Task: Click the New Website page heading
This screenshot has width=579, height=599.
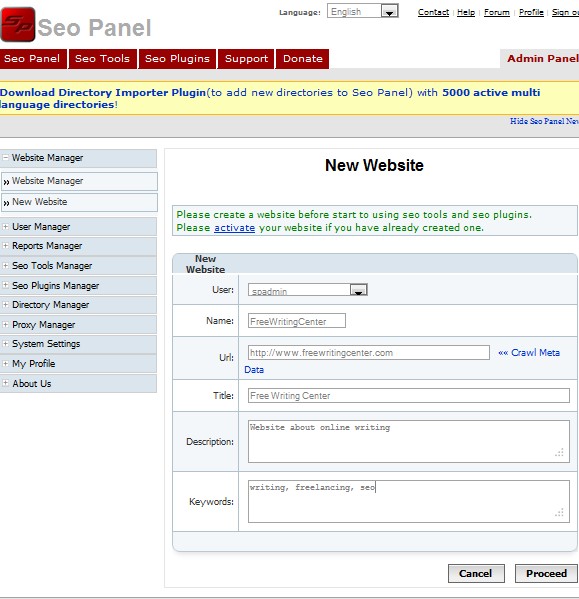Action: coord(374,165)
